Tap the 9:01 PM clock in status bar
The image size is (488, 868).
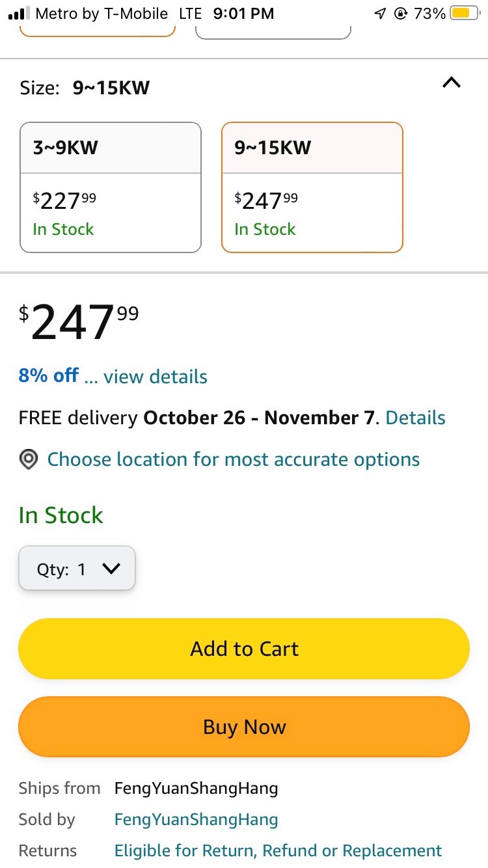tap(243, 13)
